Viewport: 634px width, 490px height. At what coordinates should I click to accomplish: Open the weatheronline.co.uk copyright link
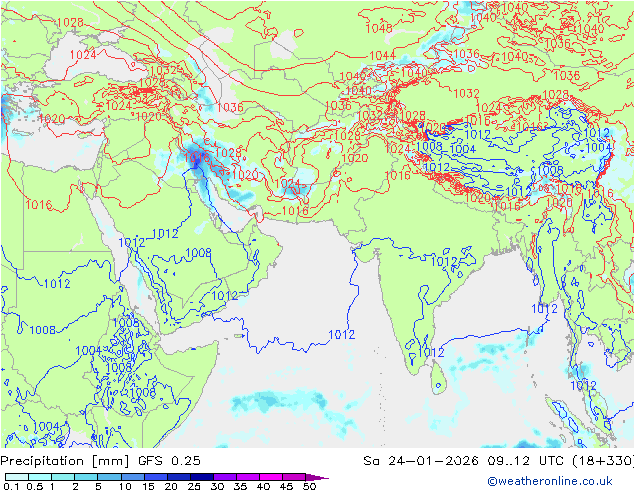[549, 481]
